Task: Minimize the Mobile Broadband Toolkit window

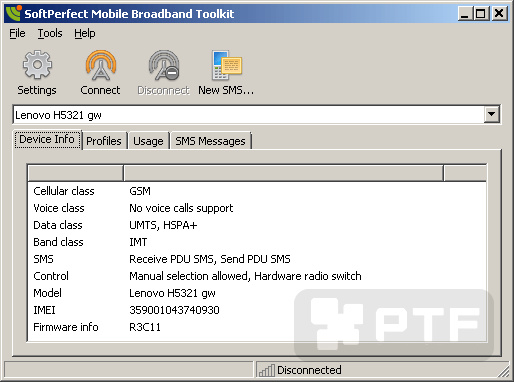Action: coord(465,14)
